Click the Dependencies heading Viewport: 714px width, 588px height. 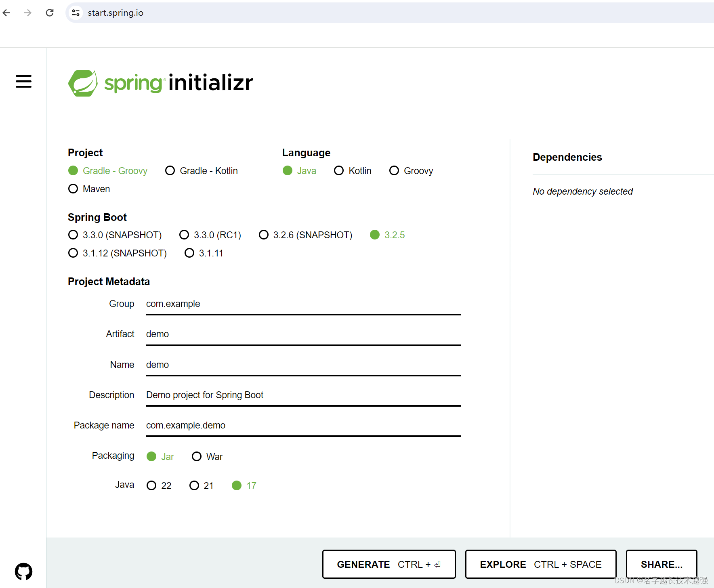pos(567,157)
